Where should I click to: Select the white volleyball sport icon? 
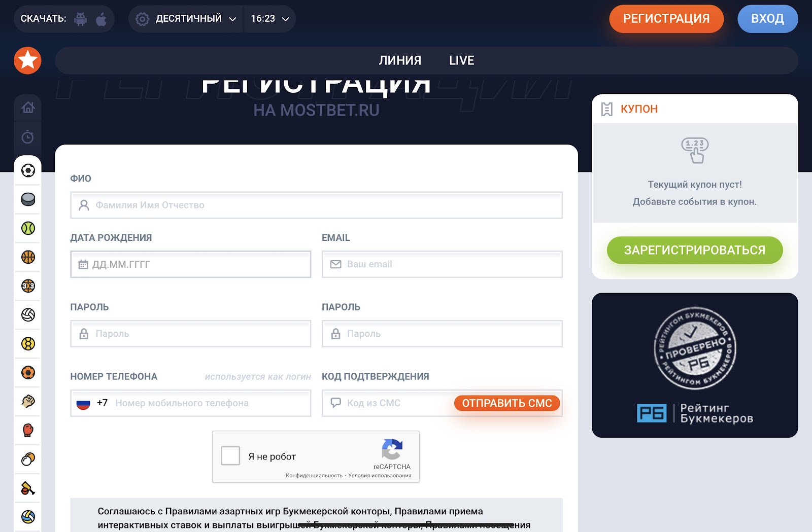pyautogui.click(x=28, y=315)
